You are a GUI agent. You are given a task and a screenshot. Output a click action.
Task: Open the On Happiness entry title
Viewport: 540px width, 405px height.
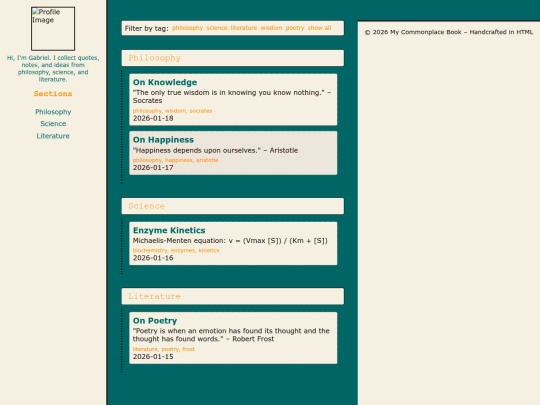click(x=163, y=140)
